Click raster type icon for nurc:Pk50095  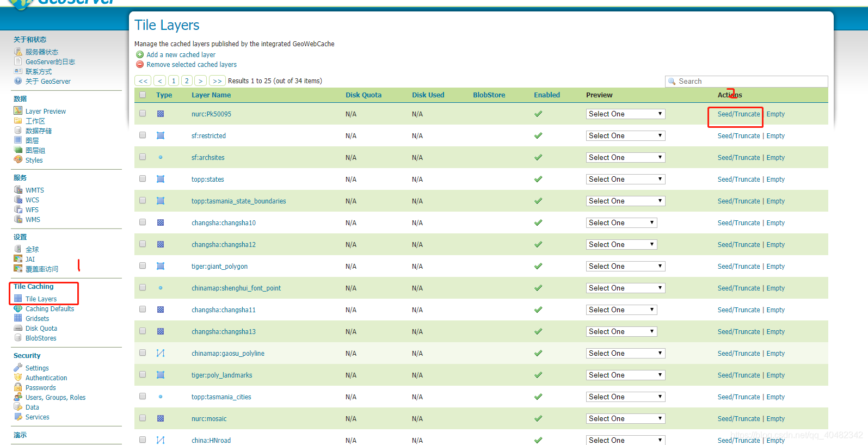(x=161, y=114)
